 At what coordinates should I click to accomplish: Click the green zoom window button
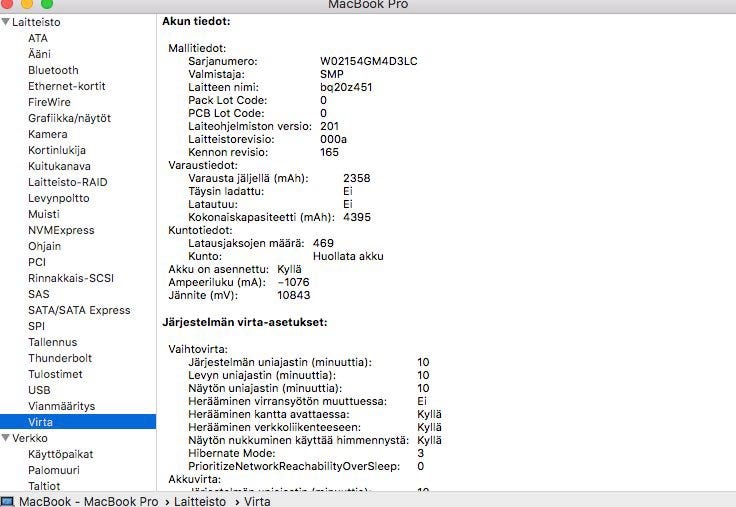47,3
